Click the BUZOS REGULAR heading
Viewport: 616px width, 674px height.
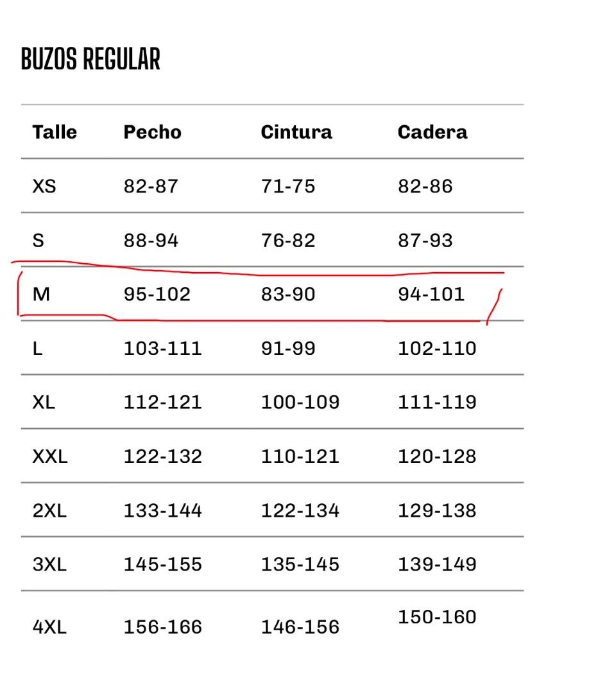click(90, 59)
